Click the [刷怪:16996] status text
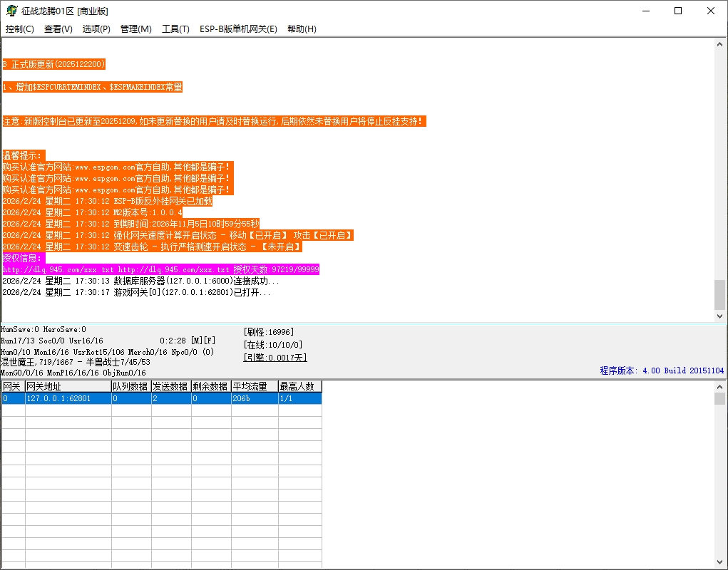The height and width of the screenshot is (570, 728). click(x=268, y=332)
